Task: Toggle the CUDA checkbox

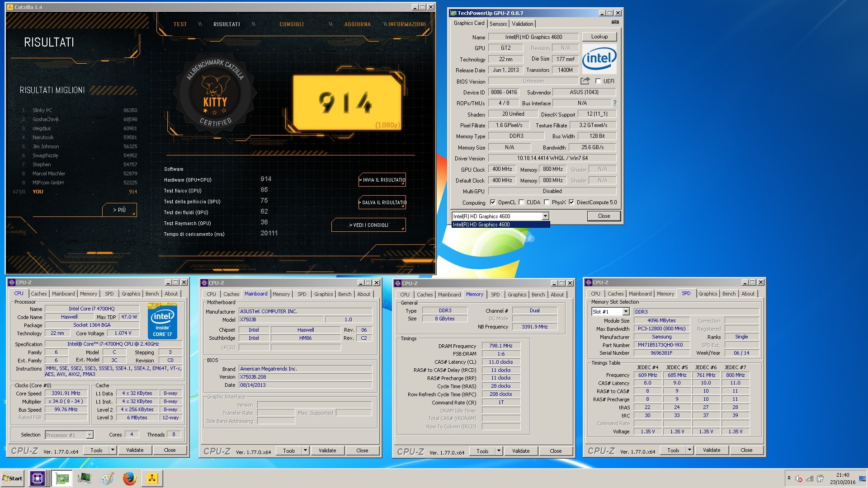Action: pos(521,202)
